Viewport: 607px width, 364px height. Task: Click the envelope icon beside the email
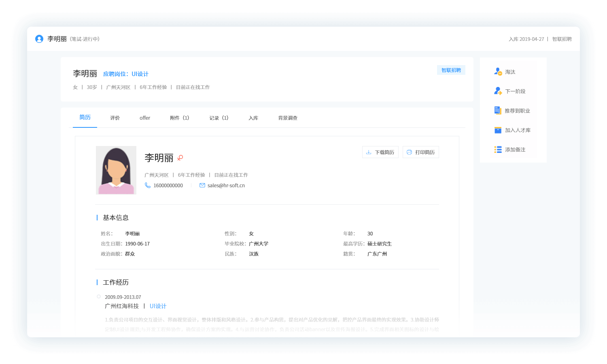tap(202, 185)
